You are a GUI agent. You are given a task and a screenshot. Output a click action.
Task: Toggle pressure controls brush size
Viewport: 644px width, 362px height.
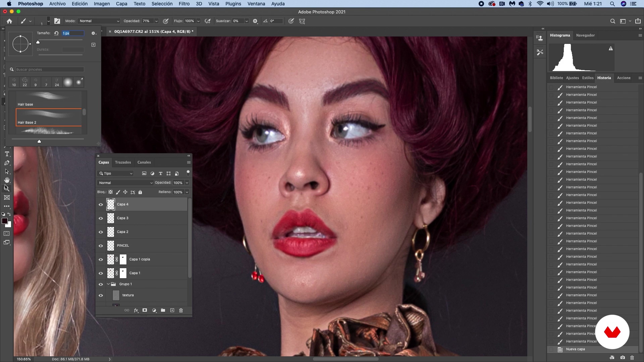click(291, 21)
